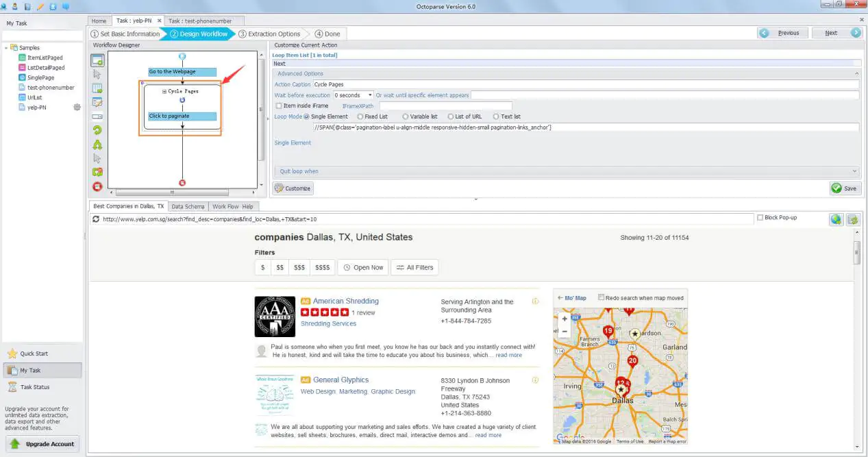This screenshot has width=868, height=457.
Task: Switch to the Home tab
Action: pyautogui.click(x=99, y=21)
